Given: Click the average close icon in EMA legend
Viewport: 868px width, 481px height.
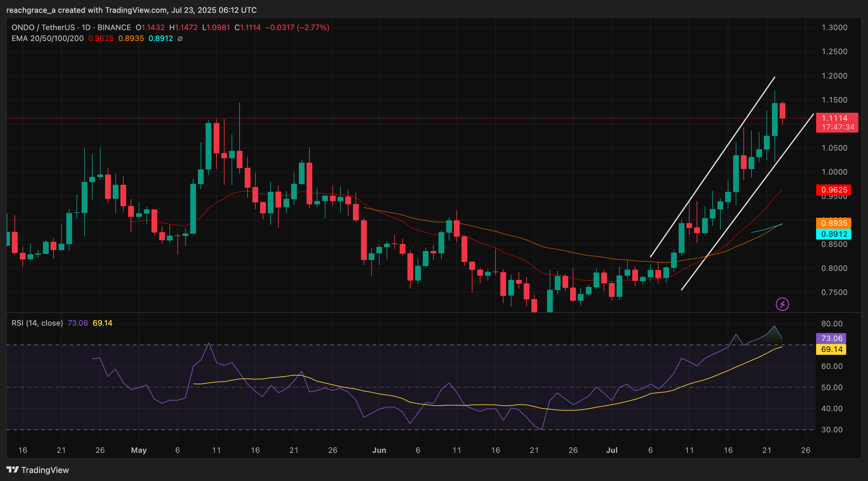Looking at the screenshot, I should click(x=180, y=38).
